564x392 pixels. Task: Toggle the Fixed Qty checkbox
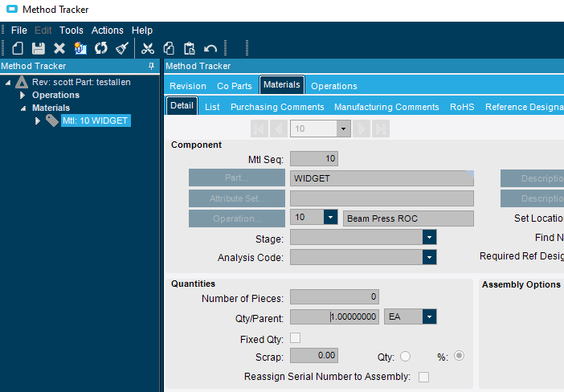pyautogui.click(x=296, y=338)
